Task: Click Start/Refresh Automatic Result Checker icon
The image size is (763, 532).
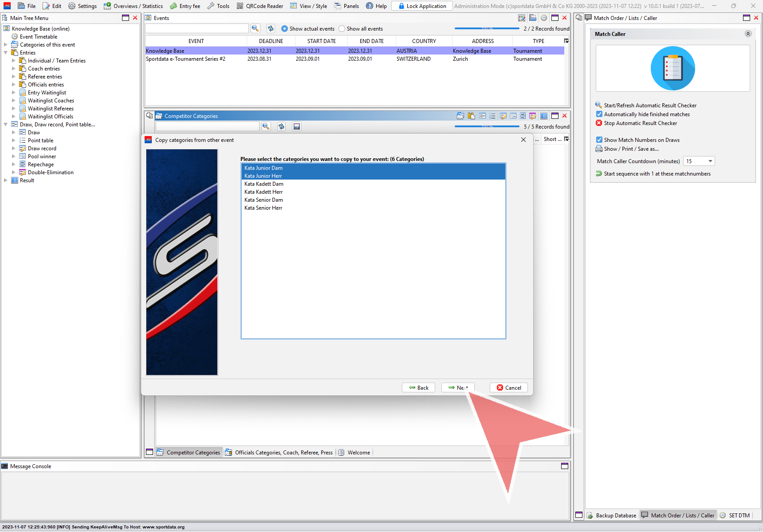Action: click(x=598, y=105)
